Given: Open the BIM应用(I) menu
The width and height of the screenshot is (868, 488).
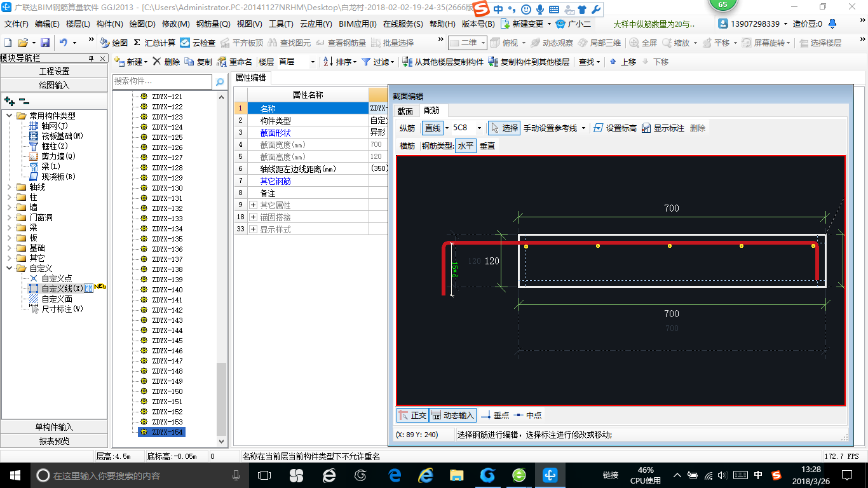Looking at the screenshot, I should pyautogui.click(x=358, y=24).
